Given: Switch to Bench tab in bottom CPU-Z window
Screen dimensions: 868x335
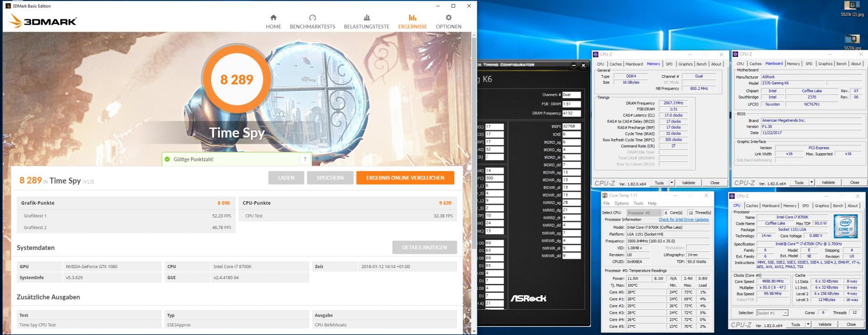Looking at the screenshot, I should coord(838,206).
